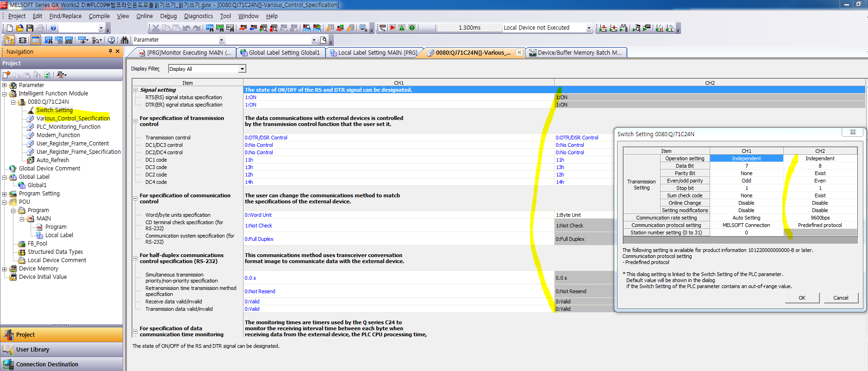
Task: Select Modem_Function in the tree
Action: (x=58, y=135)
